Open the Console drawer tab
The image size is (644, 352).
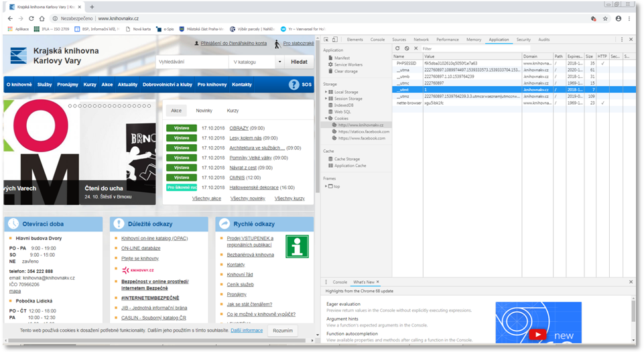point(340,282)
